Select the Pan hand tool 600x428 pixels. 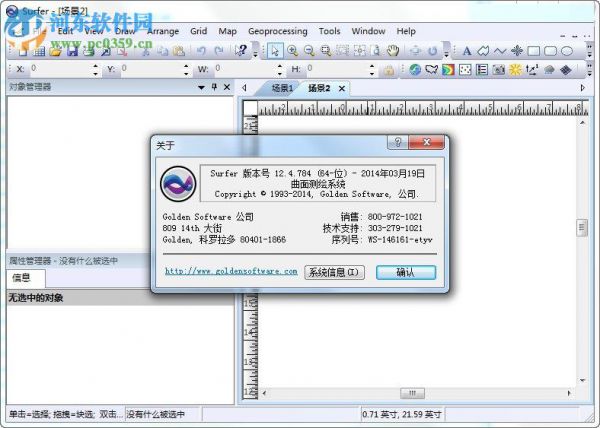(x=393, y=51)
